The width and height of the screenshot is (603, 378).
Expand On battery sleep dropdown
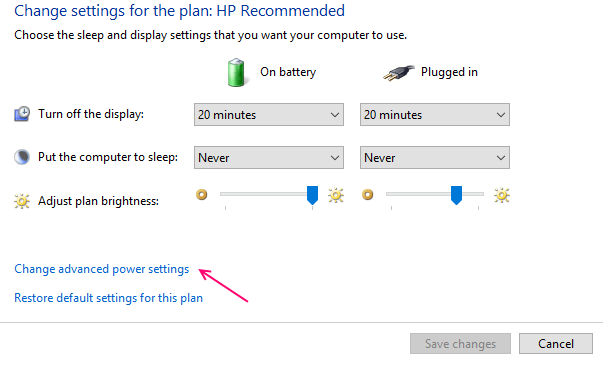[269, 158]
